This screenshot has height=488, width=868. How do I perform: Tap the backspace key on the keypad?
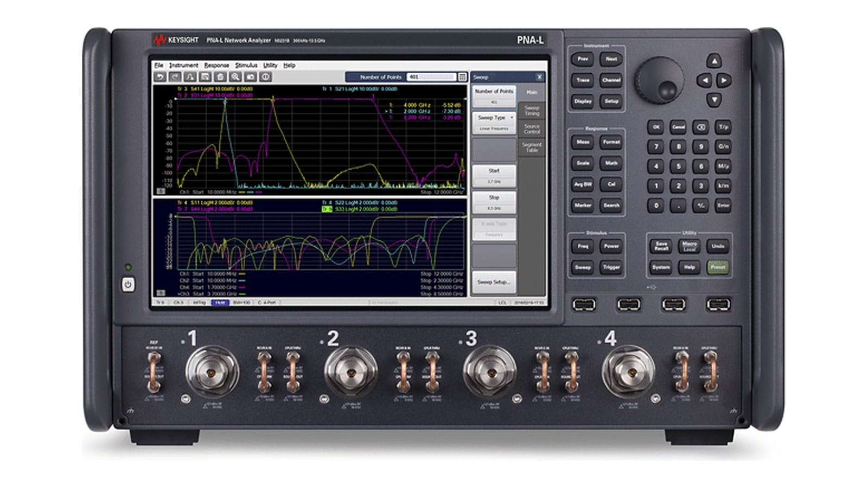(700, 127)
